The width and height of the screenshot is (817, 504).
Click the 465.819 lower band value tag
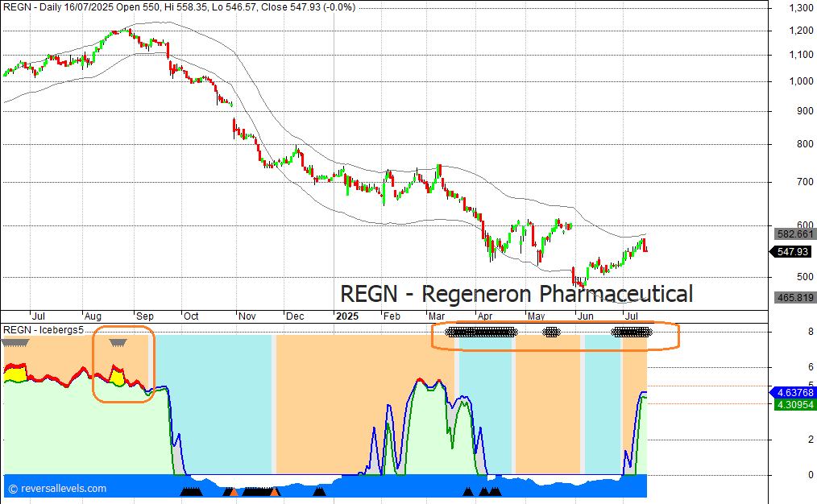pos(795,298)
